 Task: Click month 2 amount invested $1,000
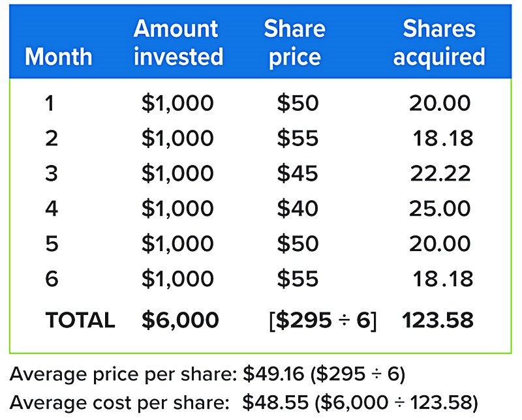pos(177,138)
